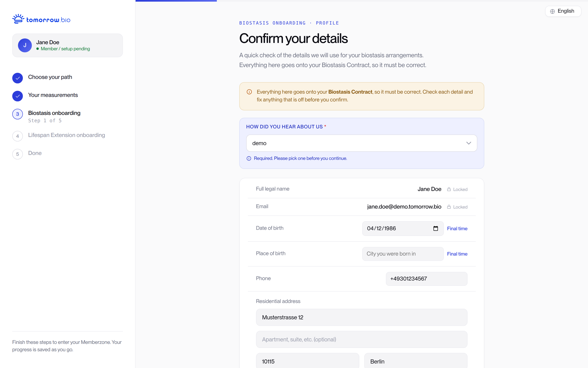Screen dimensions: 588x368
Task: Click the Date of birth field
Action: 403,228
